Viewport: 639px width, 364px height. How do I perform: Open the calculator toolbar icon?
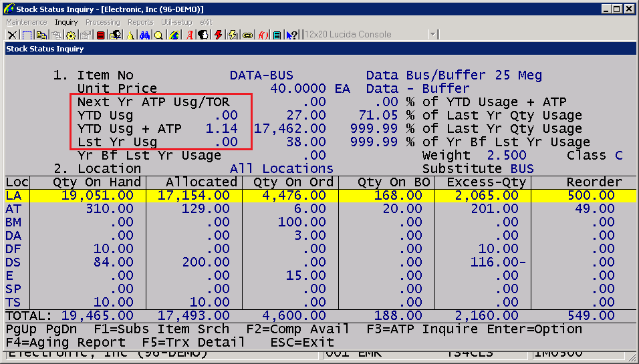click(x=277, y=35)
